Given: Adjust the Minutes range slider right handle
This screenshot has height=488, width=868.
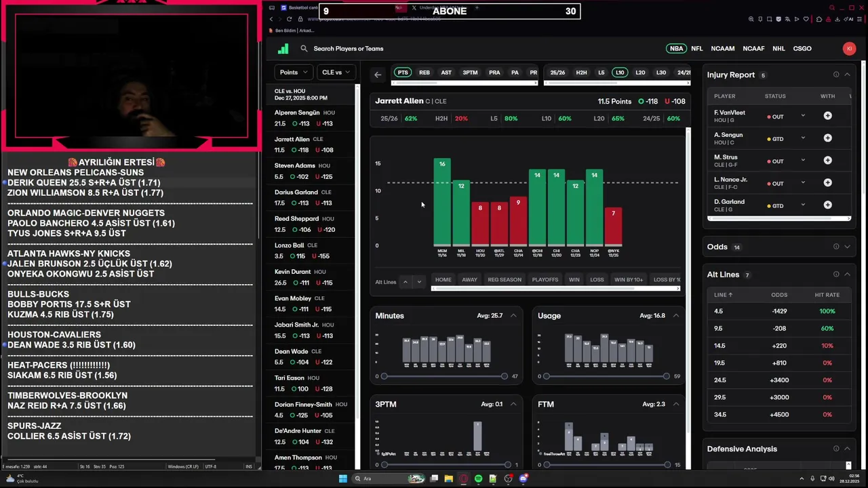Looking at the screenshot, I should tap(505, 376).
